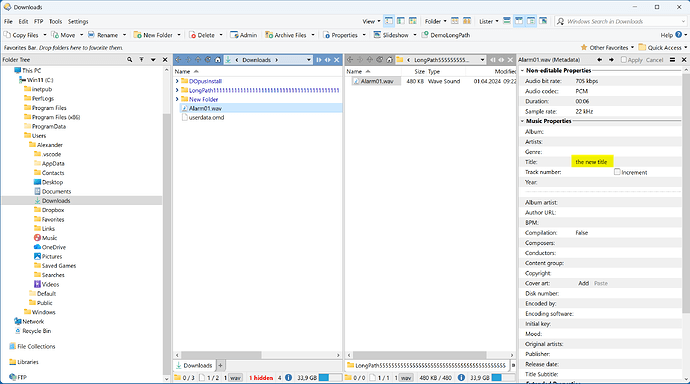Screen dimensions: 690x384
Task: Collapse the Non-editable Properties section
Action: click(522, 70)
